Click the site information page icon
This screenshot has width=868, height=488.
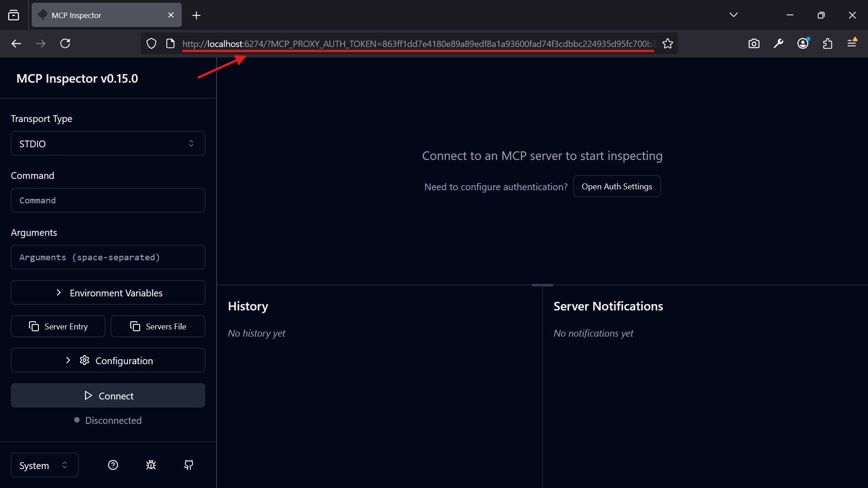(x=170, y=43)
